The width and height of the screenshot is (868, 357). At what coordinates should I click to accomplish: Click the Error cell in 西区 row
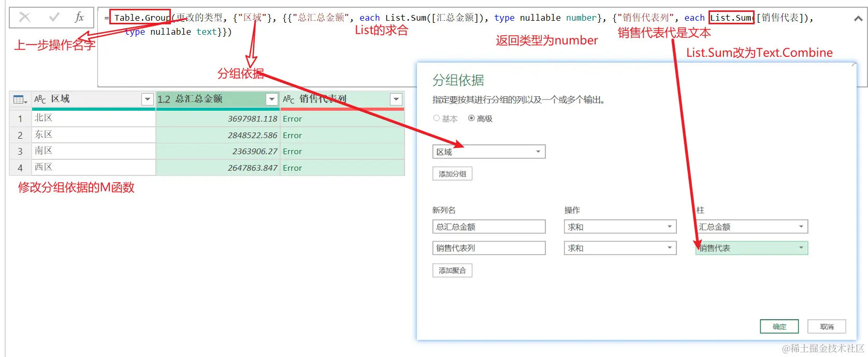(342, 168)
